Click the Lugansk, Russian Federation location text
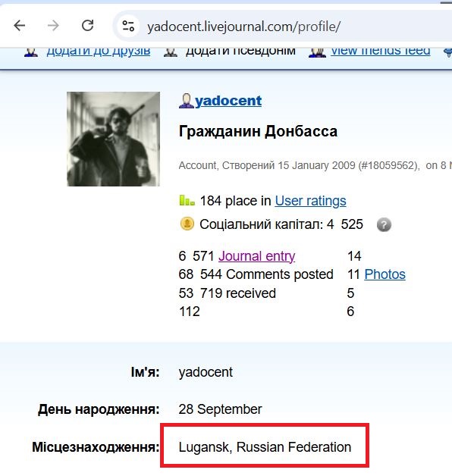The image size is (452, 476). pyautogui.click(x=265, y=447)
